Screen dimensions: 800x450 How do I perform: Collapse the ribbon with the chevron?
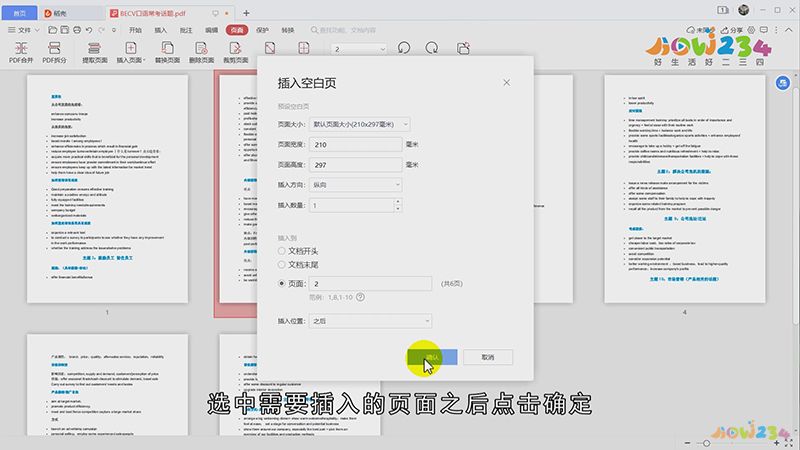click(x=789, y=30)
